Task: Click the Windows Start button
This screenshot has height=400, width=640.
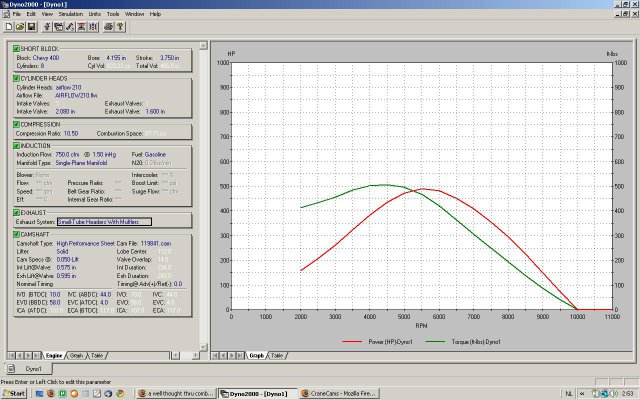Action: tap(15, 394)
